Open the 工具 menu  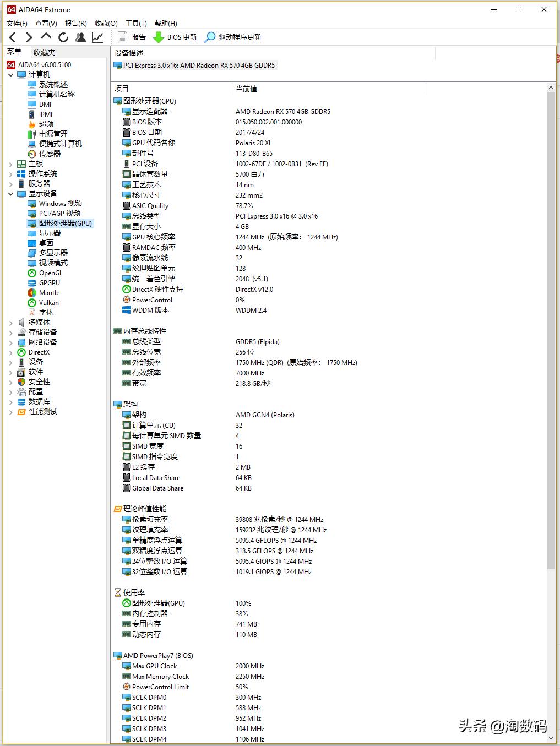[136, 23]
